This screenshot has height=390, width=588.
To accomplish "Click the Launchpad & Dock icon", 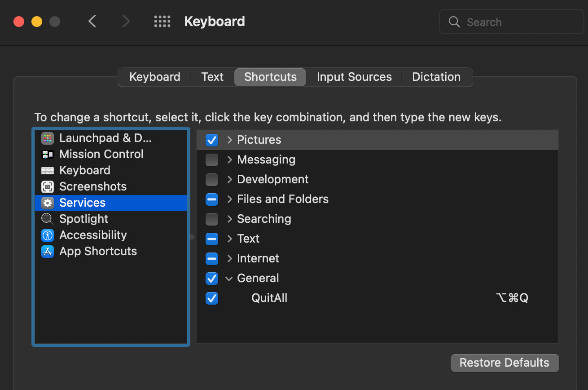I will [x=48, y=138].
